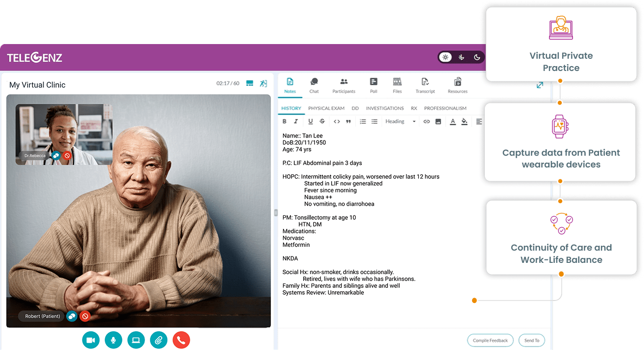The image size is (644, 350).
Task: Expand the notes panel to fullscreen
Action: point(540,85)
